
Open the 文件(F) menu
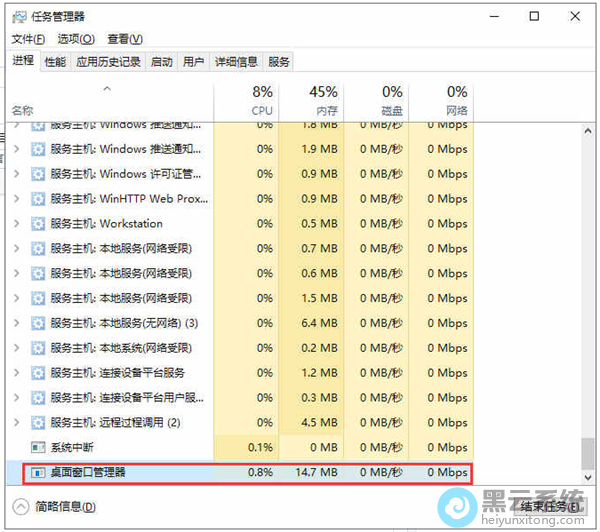28,39
